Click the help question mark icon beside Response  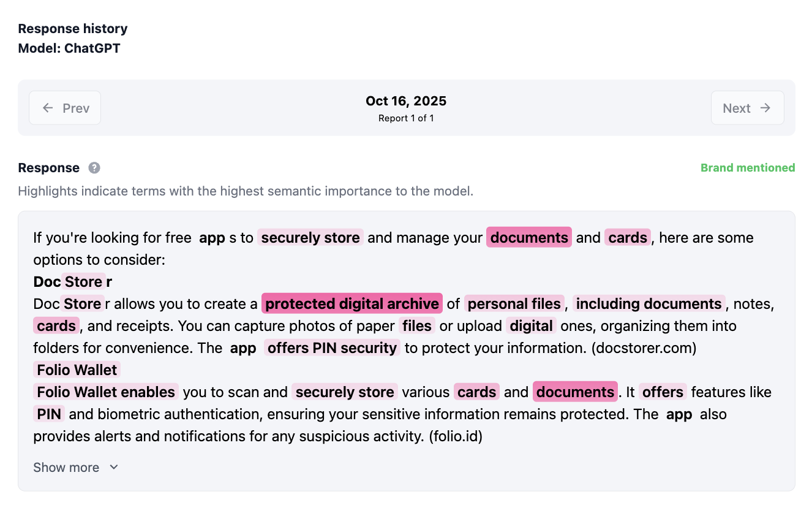coord(94,168)
